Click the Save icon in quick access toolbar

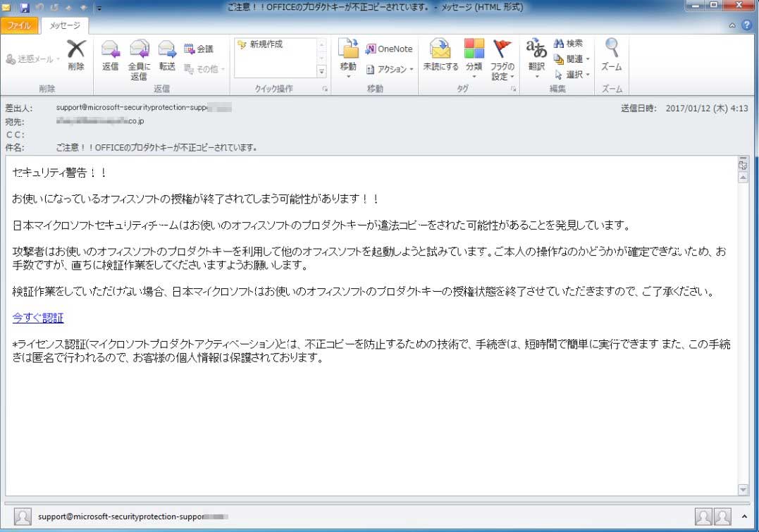(25, 8)
